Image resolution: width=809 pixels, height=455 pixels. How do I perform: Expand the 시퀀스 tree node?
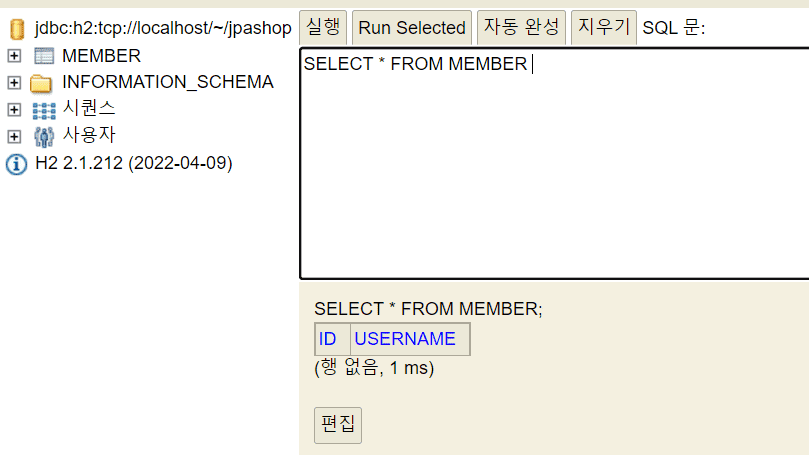coord(14,109)
